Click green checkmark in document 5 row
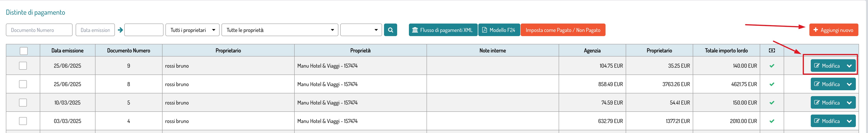The width and height of the screenshot is (868, 133). point(772,103)
